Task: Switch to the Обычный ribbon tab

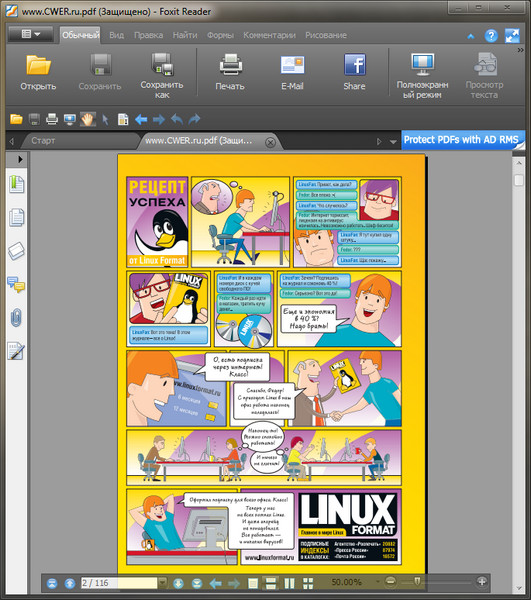Action: [x=80, y=35]
